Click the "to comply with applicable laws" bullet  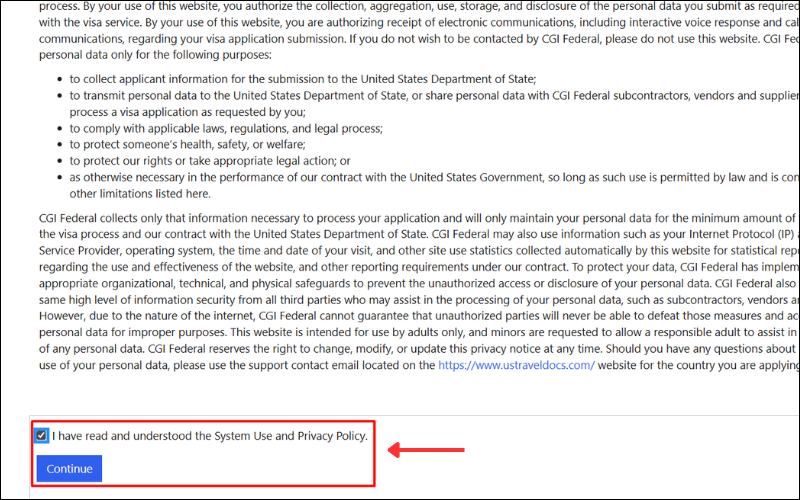coord(226,128)
